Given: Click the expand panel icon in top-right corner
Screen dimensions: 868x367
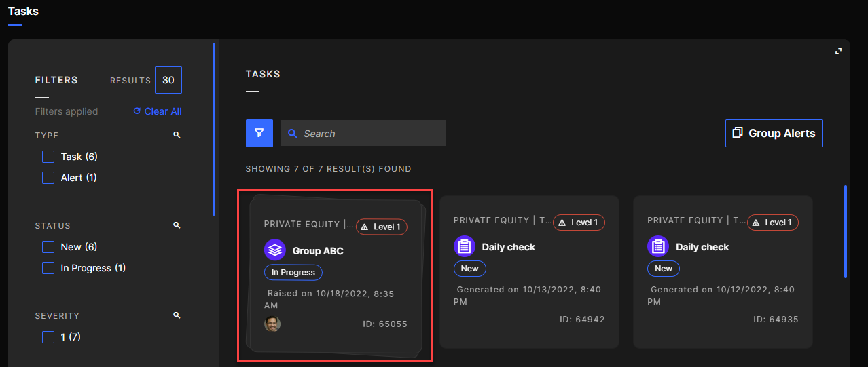Looking at the screenshot, I should [x=838, y=51].
